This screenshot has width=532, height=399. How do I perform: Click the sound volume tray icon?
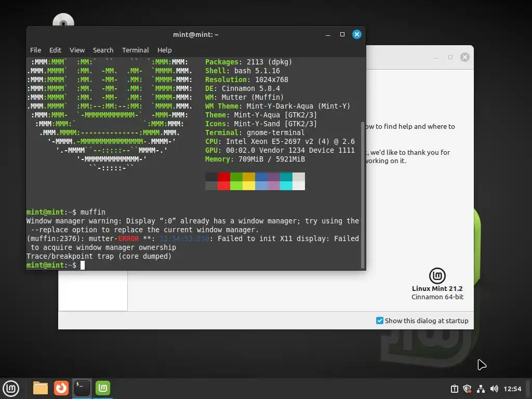click(x=494, y=389)
